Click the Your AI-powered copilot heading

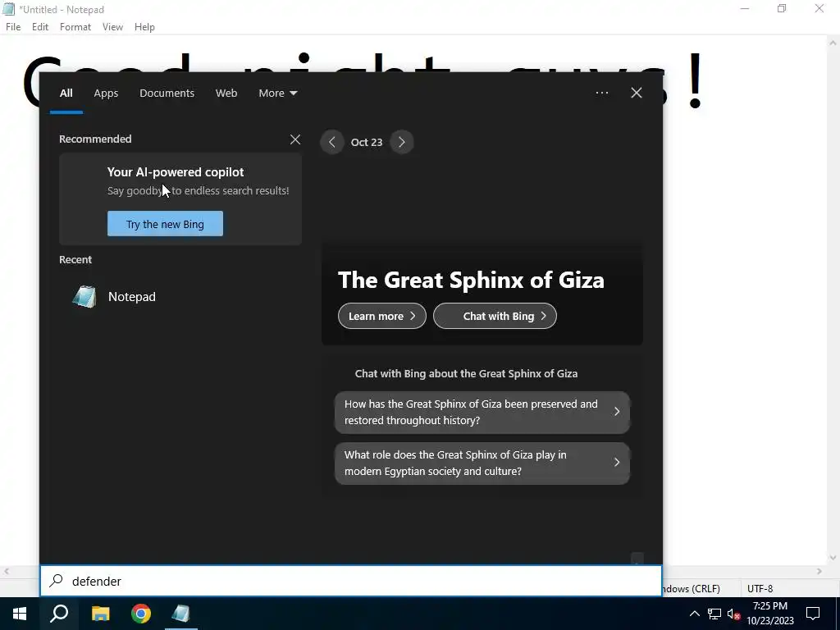(176, 172)
